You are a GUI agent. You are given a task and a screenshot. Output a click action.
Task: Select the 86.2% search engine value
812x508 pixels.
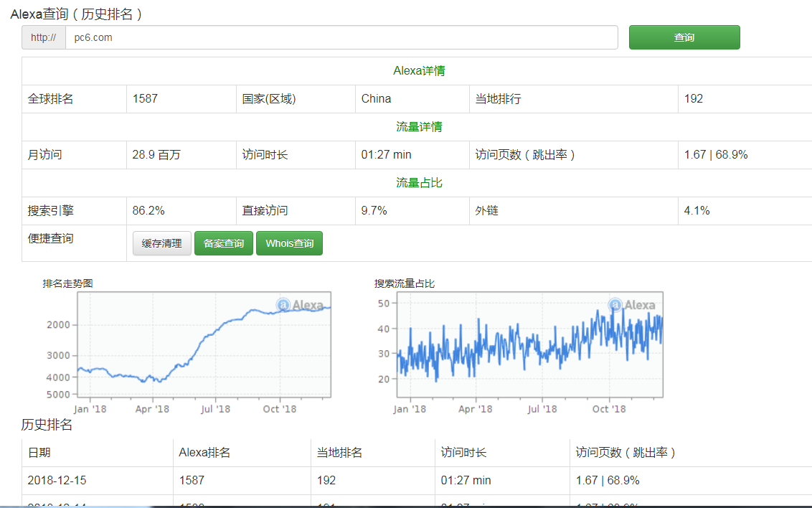pyautogui.click(x=148, y=211)
